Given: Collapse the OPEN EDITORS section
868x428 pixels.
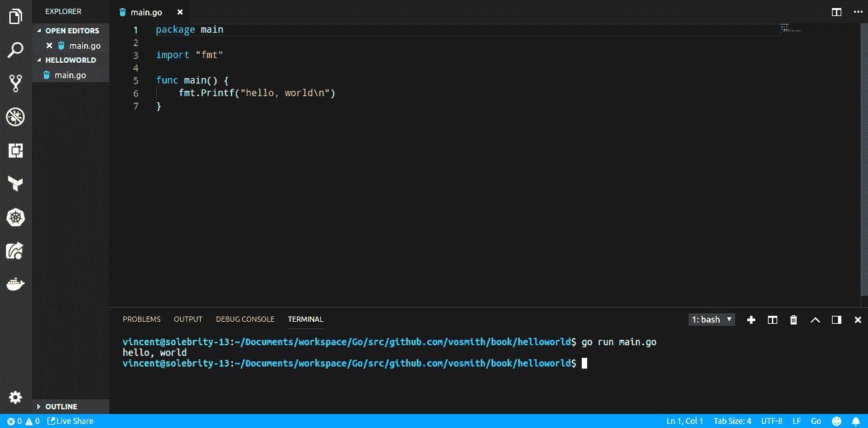Looking at the screenshot, I should click(x=71, y=31).
